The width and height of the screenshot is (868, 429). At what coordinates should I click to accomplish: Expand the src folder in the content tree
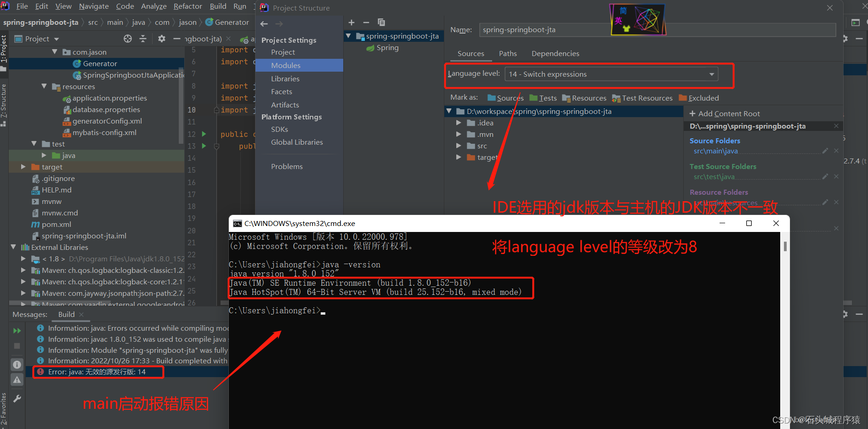click(458, 146)
